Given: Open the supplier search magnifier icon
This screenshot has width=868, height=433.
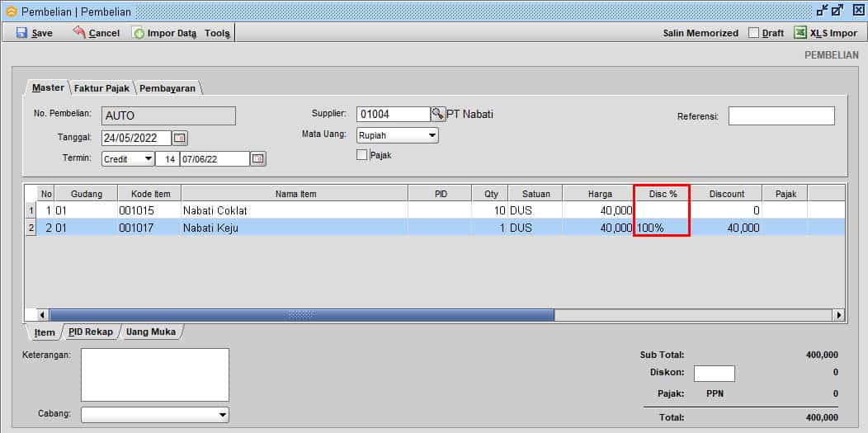Looking at the screenshot, I should coord(437,114).
